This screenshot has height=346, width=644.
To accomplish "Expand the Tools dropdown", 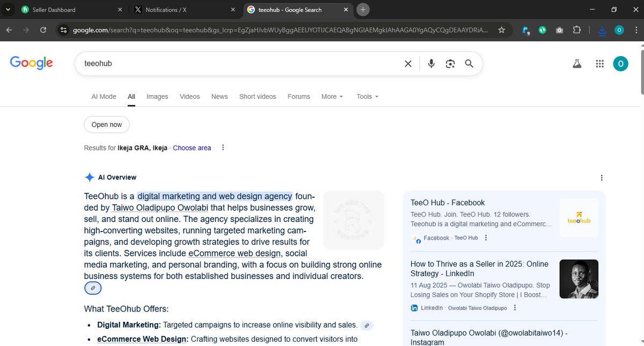I will (x=368, y=97).
